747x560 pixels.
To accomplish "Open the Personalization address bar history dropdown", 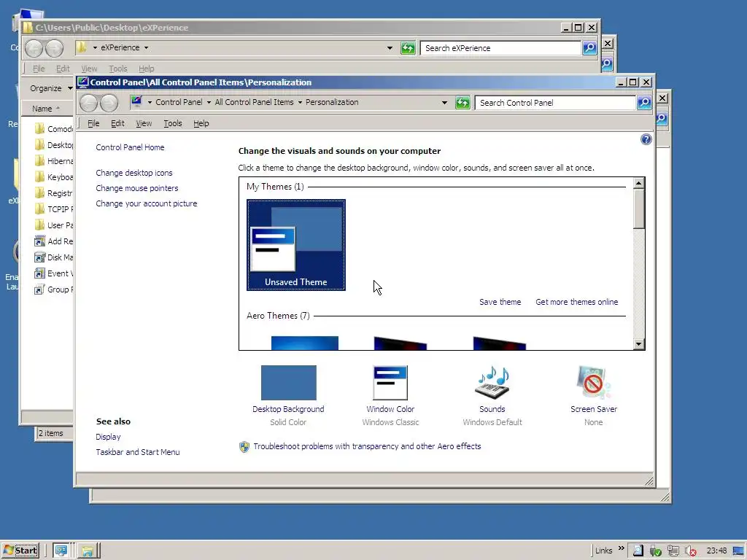I will pyautogui.click(x=444, y=102).
